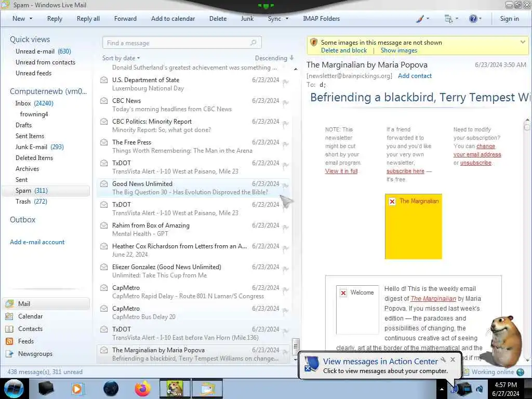Open the Help icon dropdown arrow
This screenshot has width=532, height=399.
click(x=480, y=19)
